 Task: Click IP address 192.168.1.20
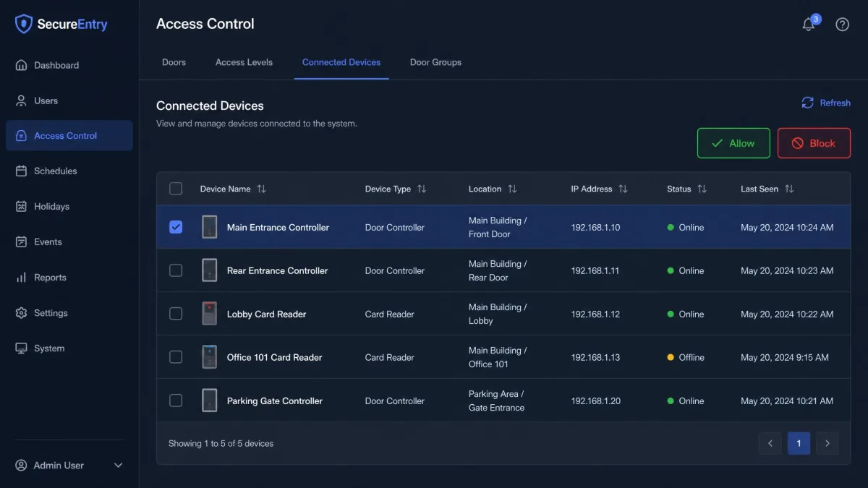coord(595,401)
